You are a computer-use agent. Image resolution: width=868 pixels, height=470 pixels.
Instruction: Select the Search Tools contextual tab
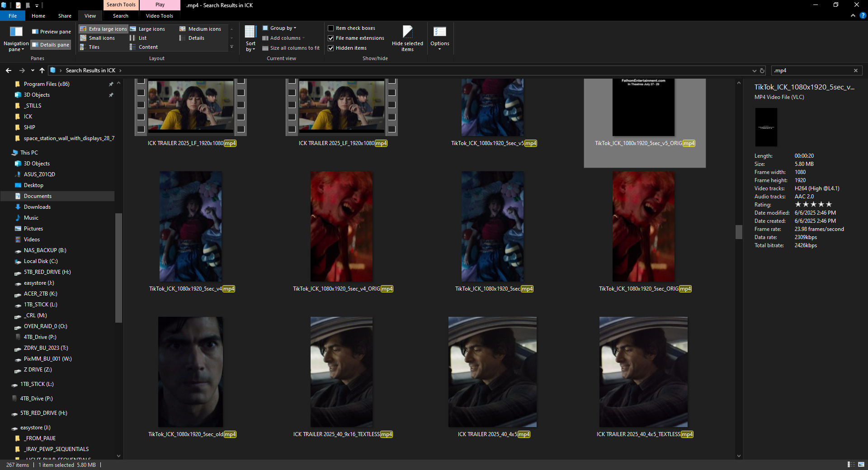(121, 5)
